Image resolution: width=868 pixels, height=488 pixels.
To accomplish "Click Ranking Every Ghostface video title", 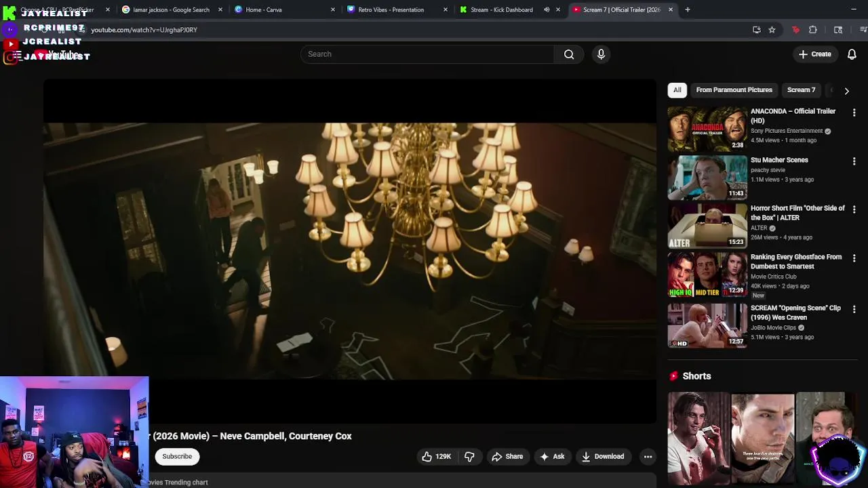I will coord(796,262).
